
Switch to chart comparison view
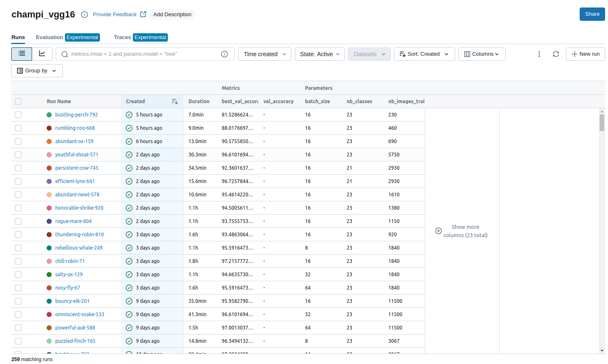click(42, 54)
